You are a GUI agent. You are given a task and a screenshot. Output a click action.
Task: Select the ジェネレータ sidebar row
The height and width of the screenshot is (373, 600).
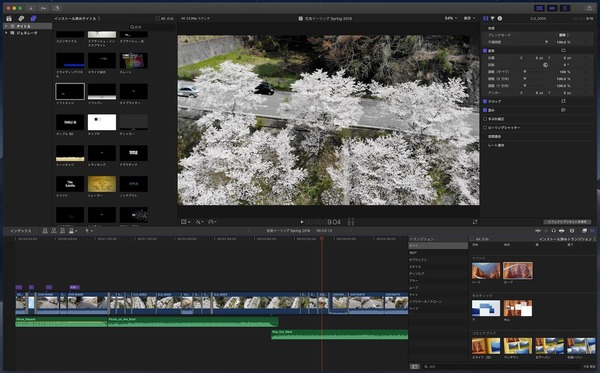(27, 33)
